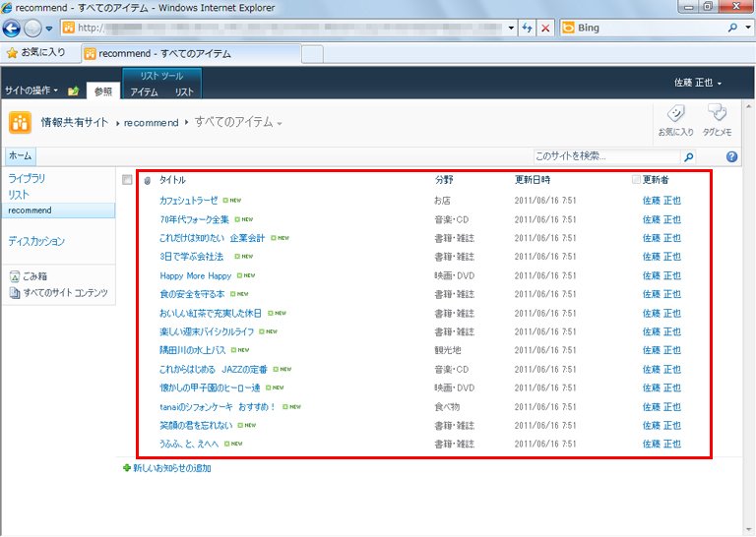Open ディスカッション in the sidebar

(x=36, y=241)
